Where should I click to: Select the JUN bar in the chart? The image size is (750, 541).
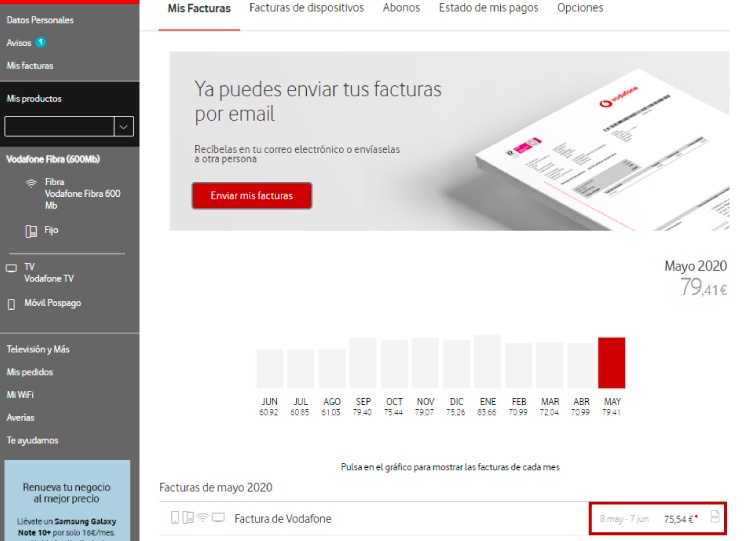pos(270,368)
